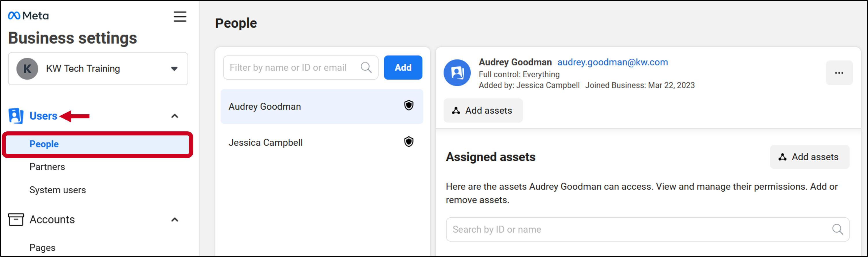Focus the Filter by name or ID field
This screenshot has width=868, height=257.
301,68
